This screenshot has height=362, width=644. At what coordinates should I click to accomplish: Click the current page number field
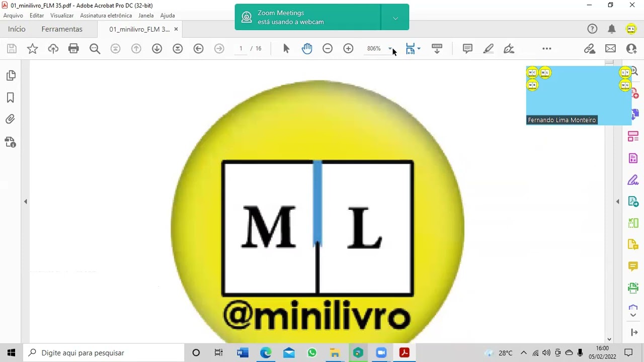[x=241, y=49]
